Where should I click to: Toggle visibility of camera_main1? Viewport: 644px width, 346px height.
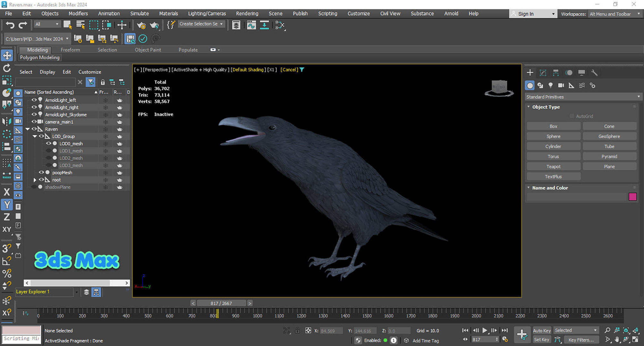tap(34, 122)
